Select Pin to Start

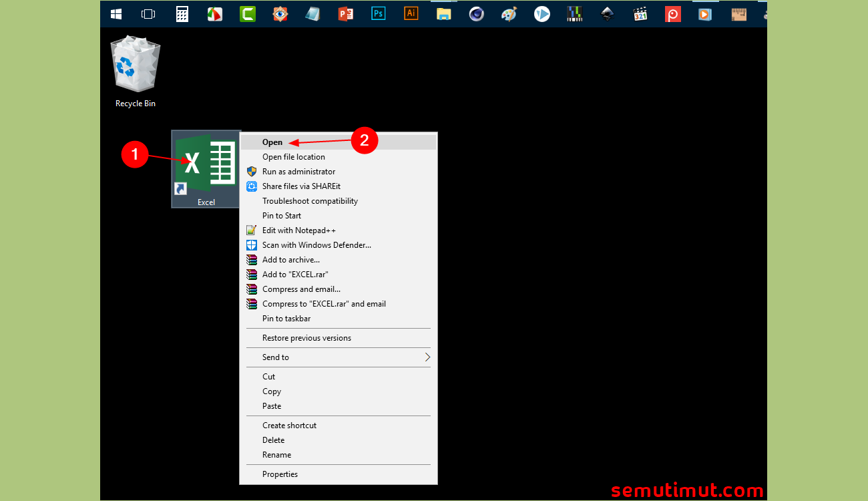[x=339, y=216]
